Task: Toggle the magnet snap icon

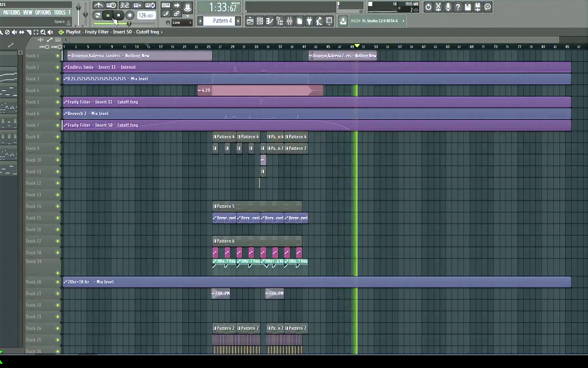Action: point(168,22)
